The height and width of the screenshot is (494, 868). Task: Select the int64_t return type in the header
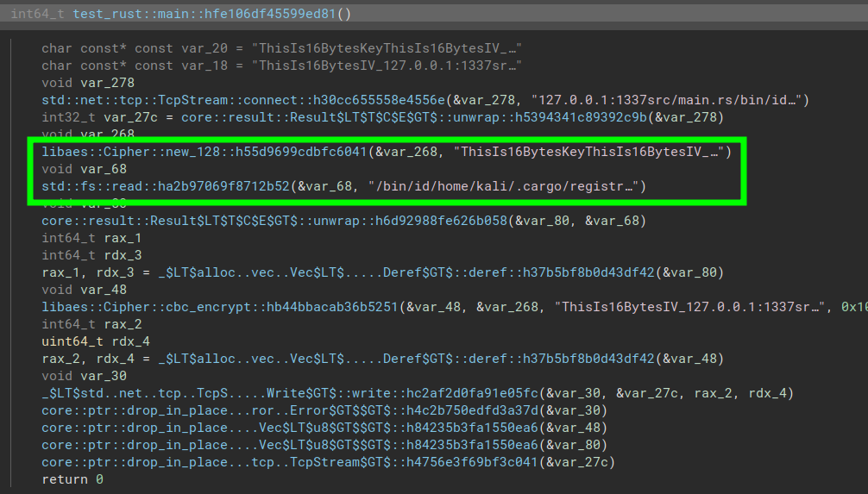coord(38,14)
